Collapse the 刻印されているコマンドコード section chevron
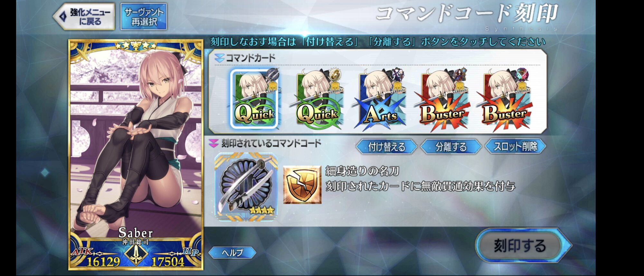Screen dimensions: 644x276 214,143
